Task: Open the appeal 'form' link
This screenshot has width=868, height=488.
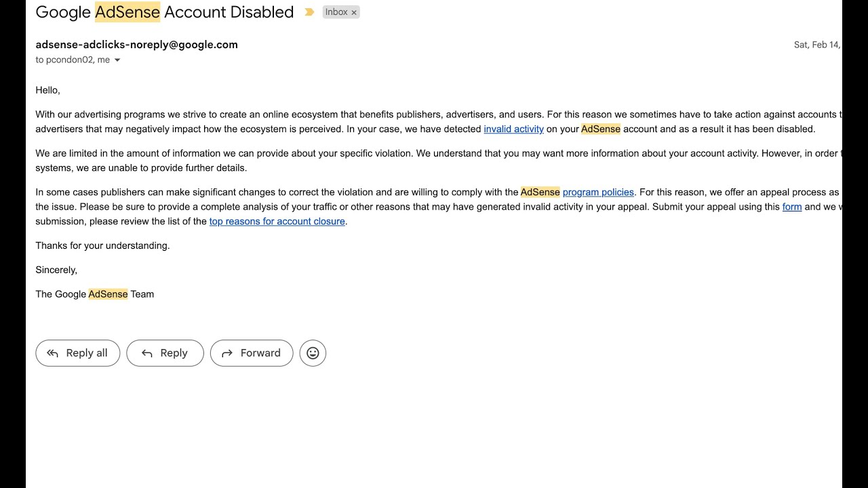Action: [x=792, y=207]
